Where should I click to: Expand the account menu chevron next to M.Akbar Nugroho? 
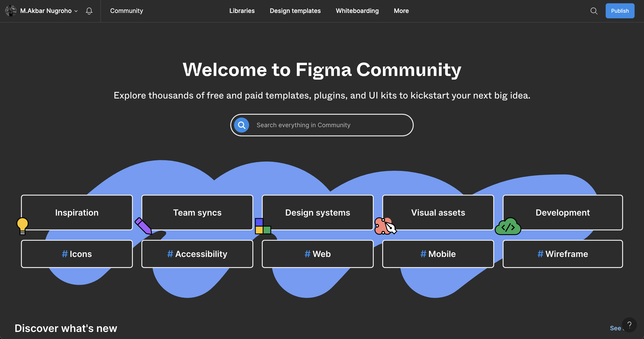pyautogui.click(x=76, y=11)
